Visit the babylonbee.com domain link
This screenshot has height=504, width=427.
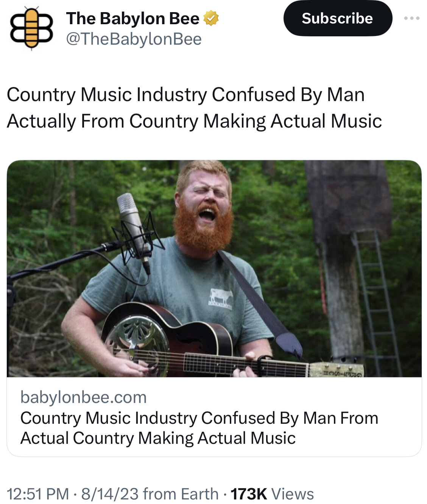coord(83,397)
